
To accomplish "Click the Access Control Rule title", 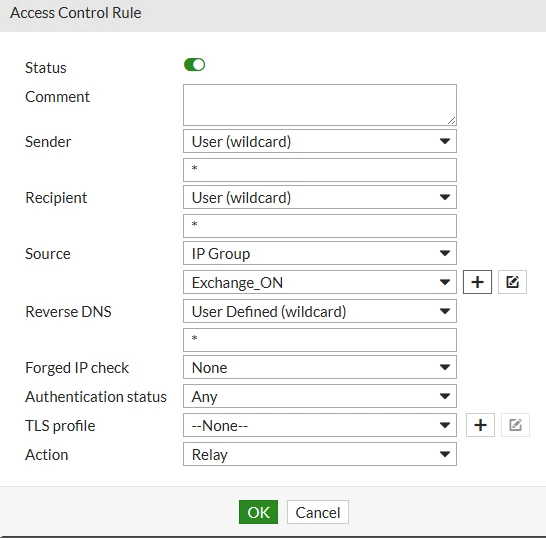I will click(76, 13).
